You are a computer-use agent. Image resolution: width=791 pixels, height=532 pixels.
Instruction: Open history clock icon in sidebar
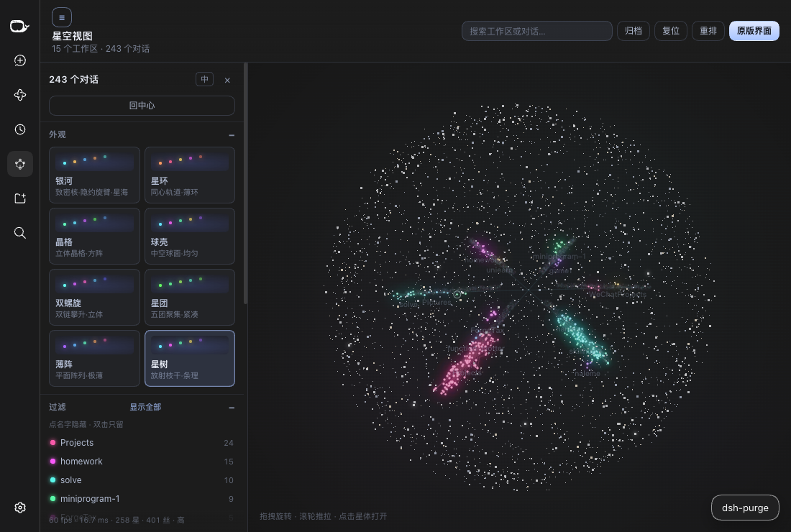19,129
